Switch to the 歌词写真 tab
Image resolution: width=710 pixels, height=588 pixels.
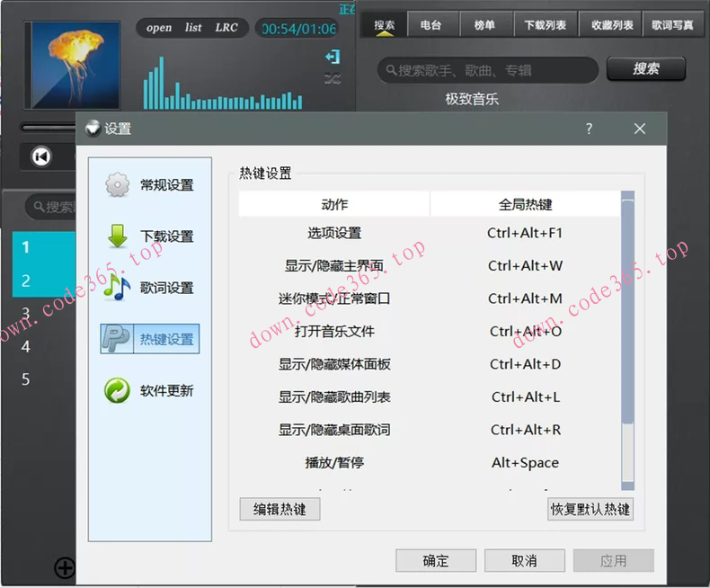pyautogui.click(x=672, y=25)
